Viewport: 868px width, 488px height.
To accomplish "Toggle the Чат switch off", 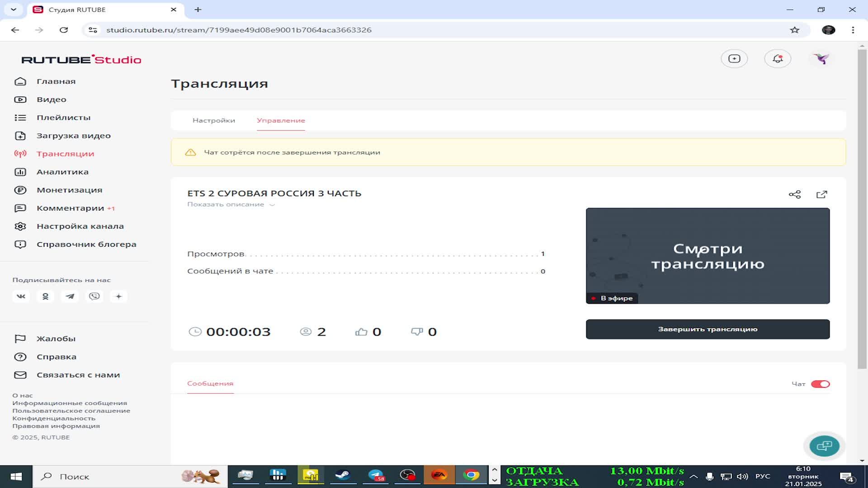I will coord(820,384).
